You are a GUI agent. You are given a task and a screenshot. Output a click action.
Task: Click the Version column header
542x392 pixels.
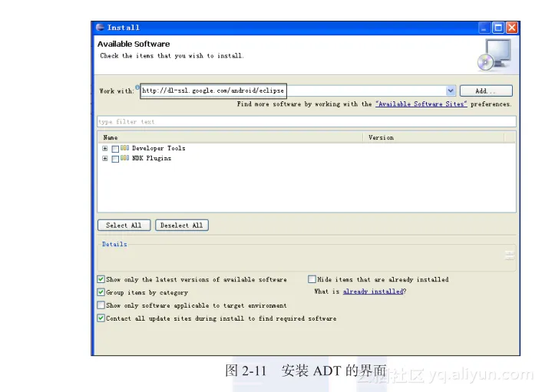434,137
